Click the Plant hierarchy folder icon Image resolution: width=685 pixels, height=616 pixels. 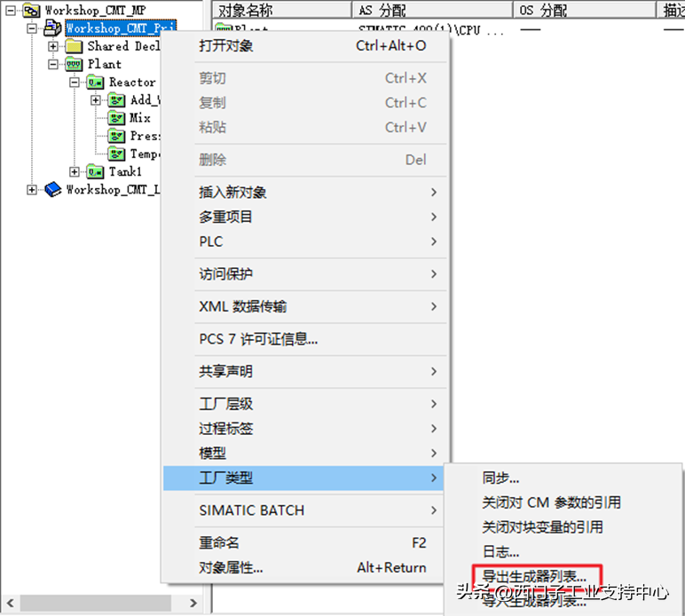click(74, 64)
